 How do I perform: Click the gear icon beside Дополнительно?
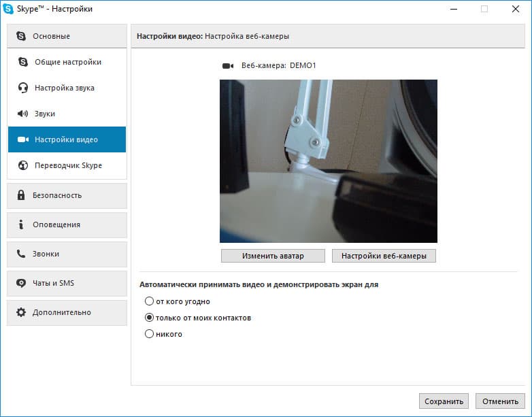point(21,312)
